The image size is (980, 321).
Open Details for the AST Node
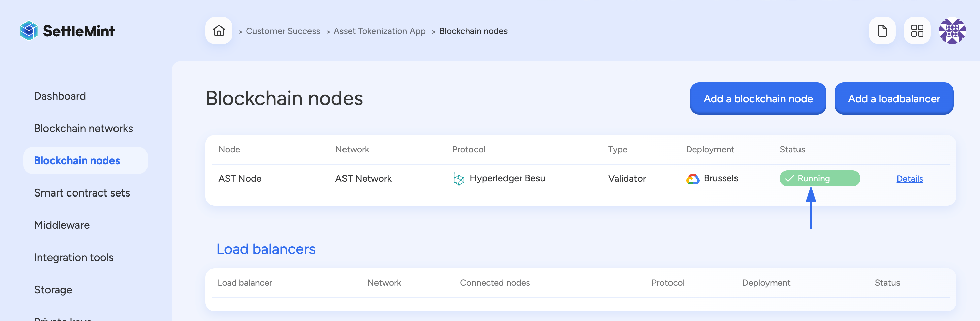coord(910,179)
